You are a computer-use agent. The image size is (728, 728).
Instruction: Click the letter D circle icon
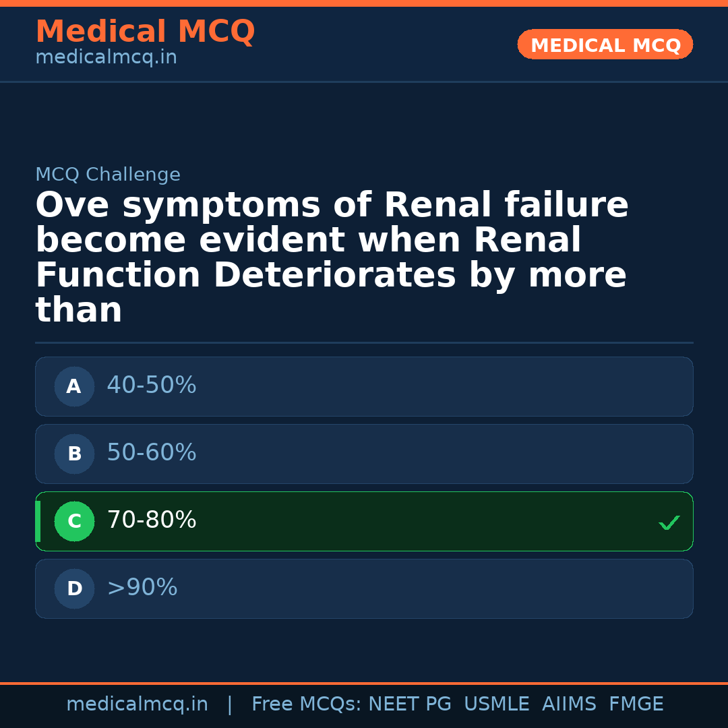click(x=74, y=588)
